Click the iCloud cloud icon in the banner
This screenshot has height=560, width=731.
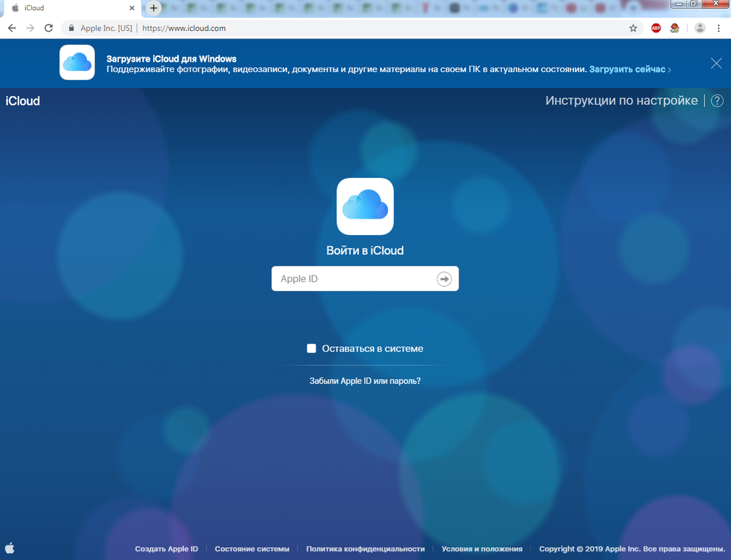tap(77, 62)
